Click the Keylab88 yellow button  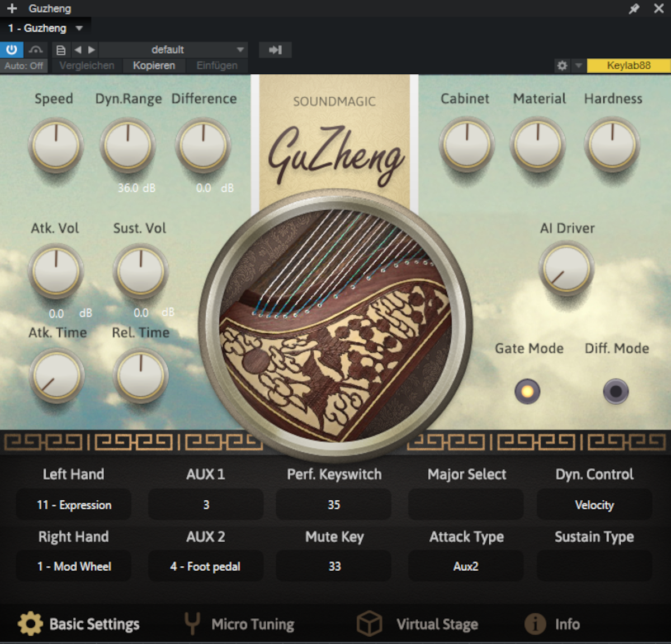[x=629, y=65]
